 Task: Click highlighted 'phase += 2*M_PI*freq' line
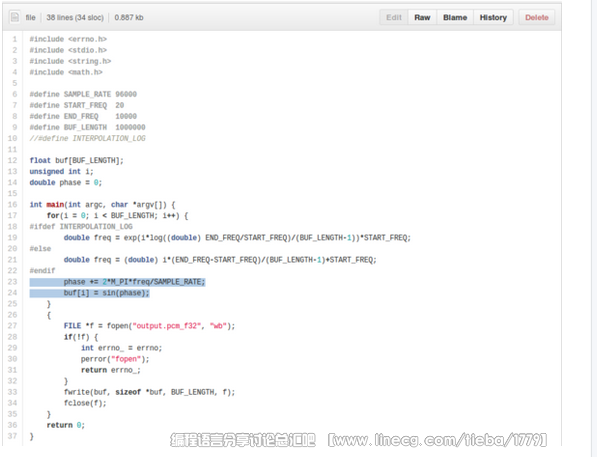coord(134,282)
